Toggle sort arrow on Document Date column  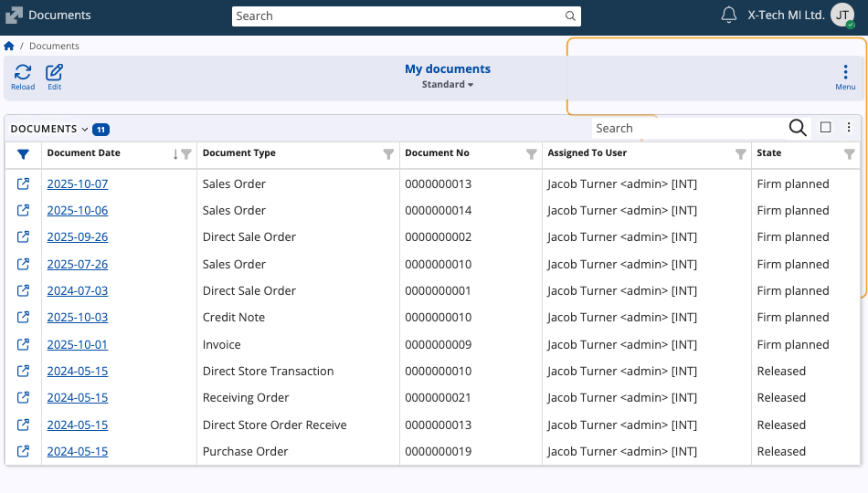pos(175,154)
